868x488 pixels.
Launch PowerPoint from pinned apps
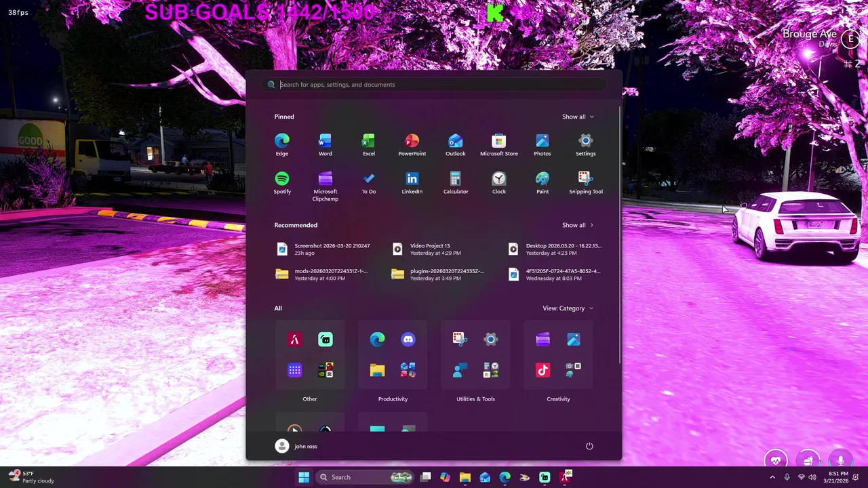point(412,144)
